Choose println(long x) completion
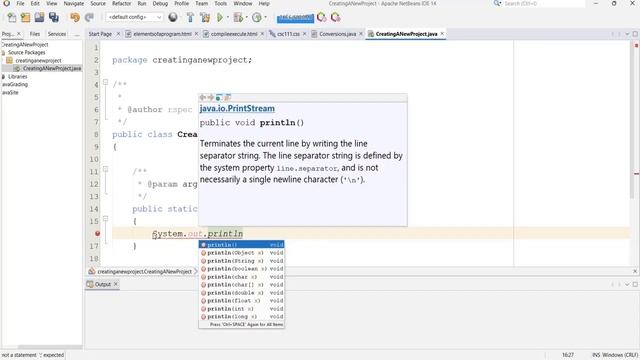 (241, 317)
